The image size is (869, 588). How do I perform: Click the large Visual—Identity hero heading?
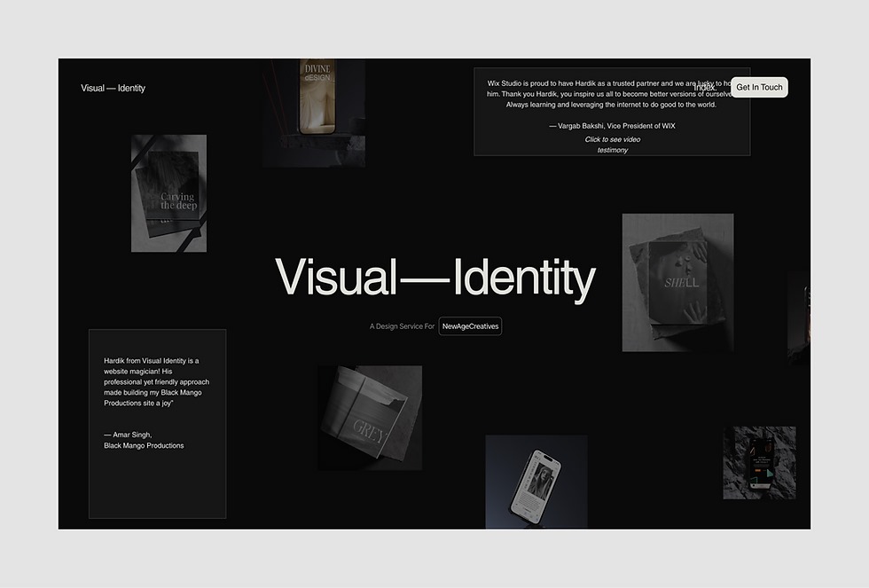[x=434, y=278]
